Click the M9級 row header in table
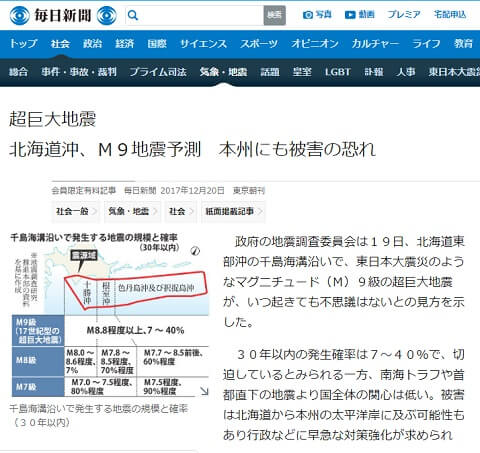480x453 pixels. click(38, 331)
